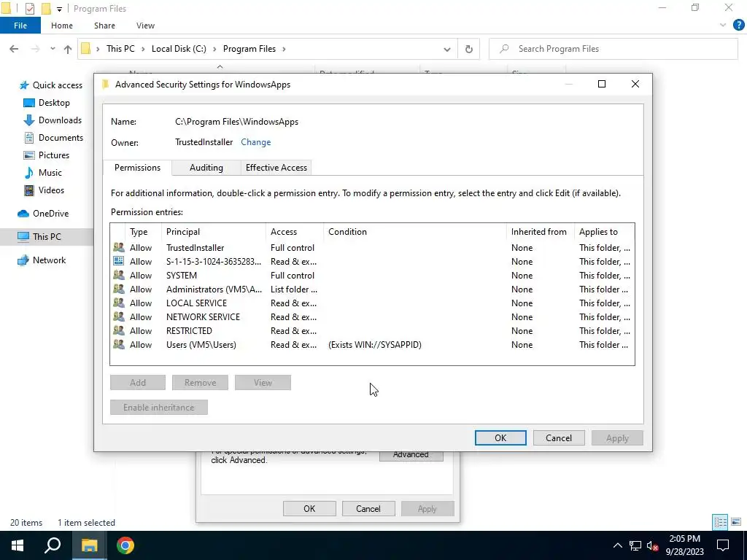Select This PC monitor icon in sidebar

click(x=23, y=237)
